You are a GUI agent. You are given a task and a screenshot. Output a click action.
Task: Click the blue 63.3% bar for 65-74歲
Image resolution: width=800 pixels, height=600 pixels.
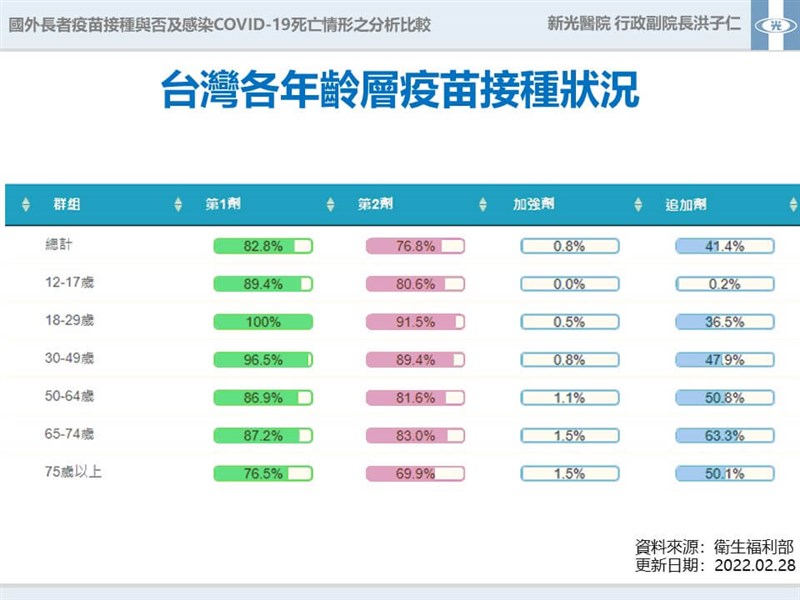724,436
